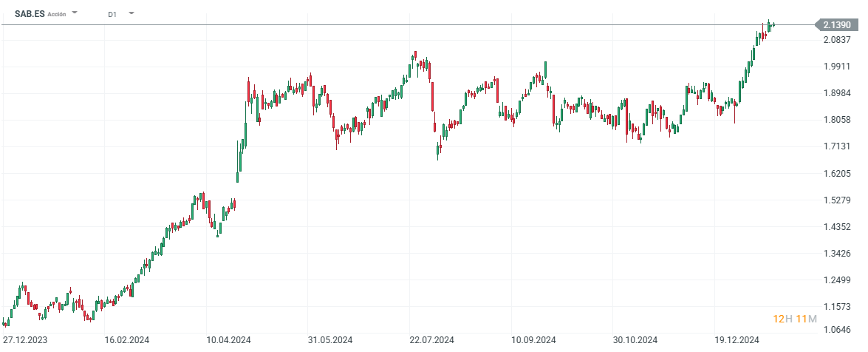Select the Acción instrument type label
Screen dimensions: 868x352
[57, 14]
